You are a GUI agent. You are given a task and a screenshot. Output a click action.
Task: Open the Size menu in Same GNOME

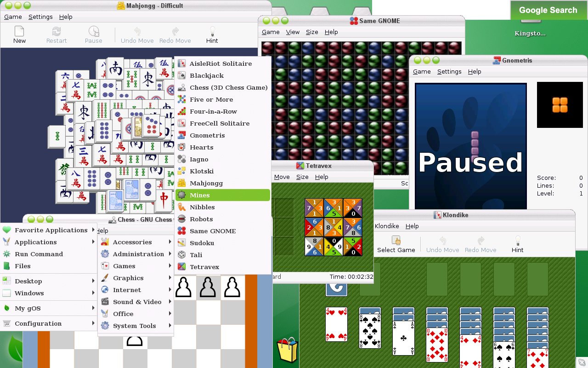(x=312, y=32)
